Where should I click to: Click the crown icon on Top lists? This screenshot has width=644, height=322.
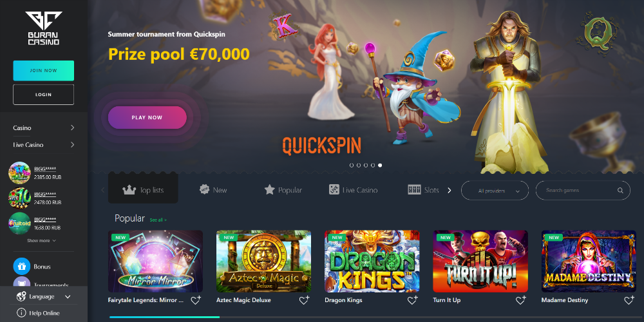129,190
